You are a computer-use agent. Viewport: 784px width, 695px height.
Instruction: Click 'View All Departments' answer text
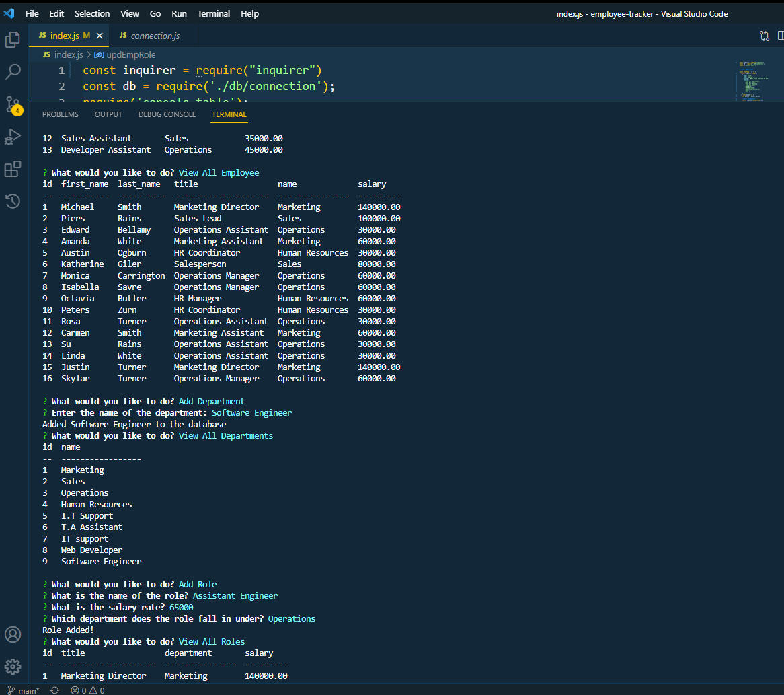pyautogui.click(x=225, y=436)
